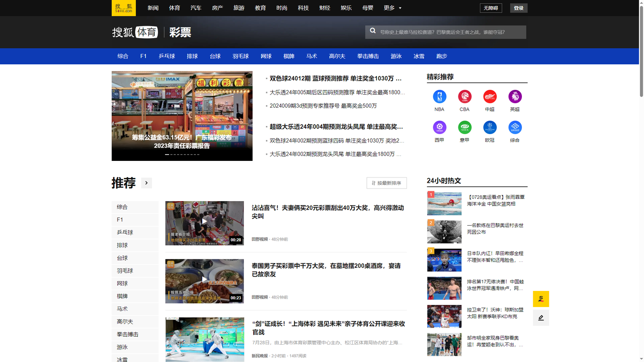This screenshot has height=362, width=644.
Task: Open 体育 in top navigation
Action: [174, 8]
